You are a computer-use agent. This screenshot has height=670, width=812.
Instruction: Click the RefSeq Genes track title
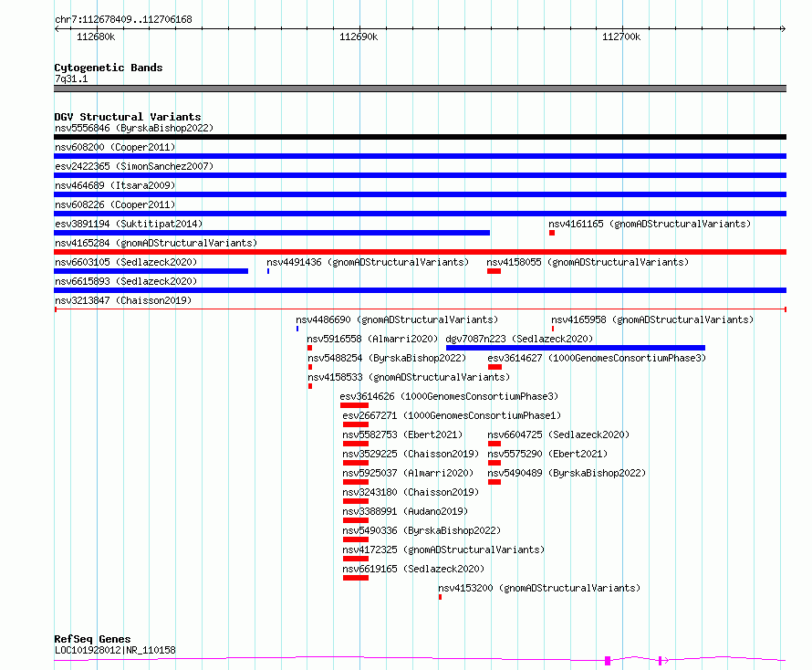pyautogui.click(x=92, y=640)
